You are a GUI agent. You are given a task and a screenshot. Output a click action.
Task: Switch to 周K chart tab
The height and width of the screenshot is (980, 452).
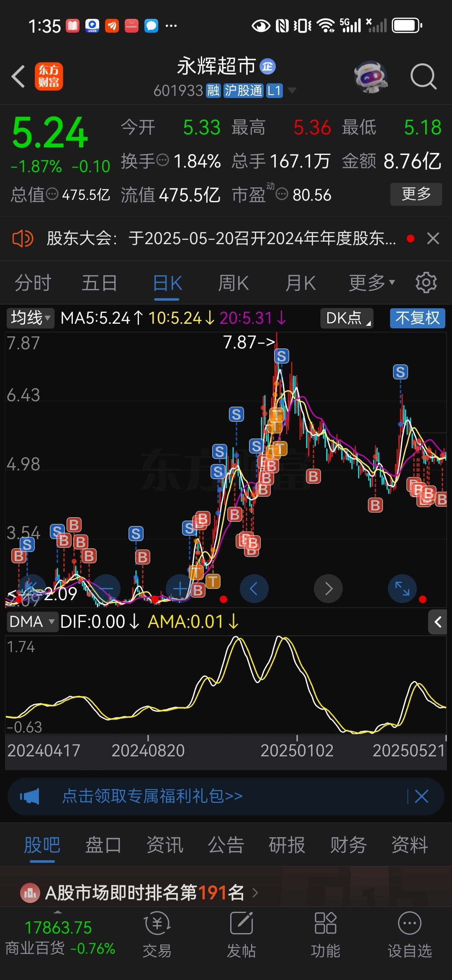234,283
